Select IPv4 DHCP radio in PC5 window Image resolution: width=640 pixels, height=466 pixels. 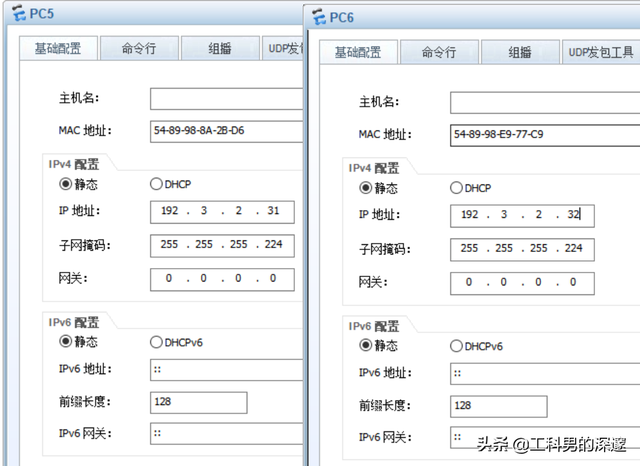click(156, 184)
